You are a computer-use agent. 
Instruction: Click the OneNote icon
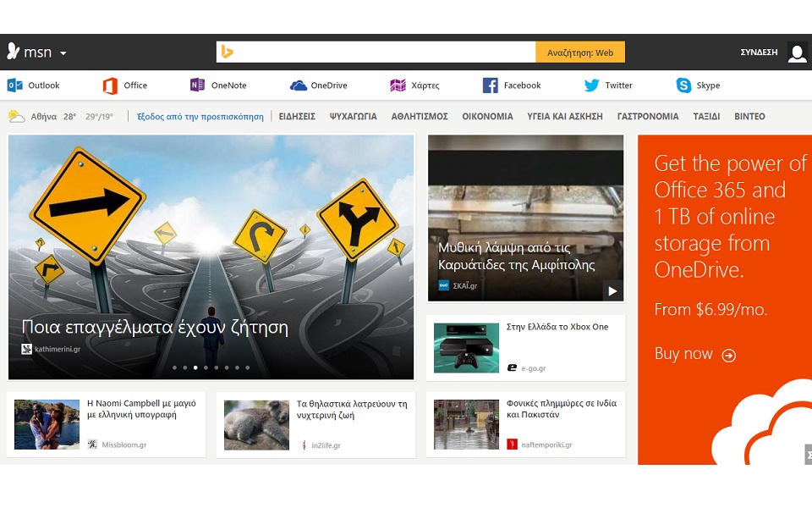[197, 86]
